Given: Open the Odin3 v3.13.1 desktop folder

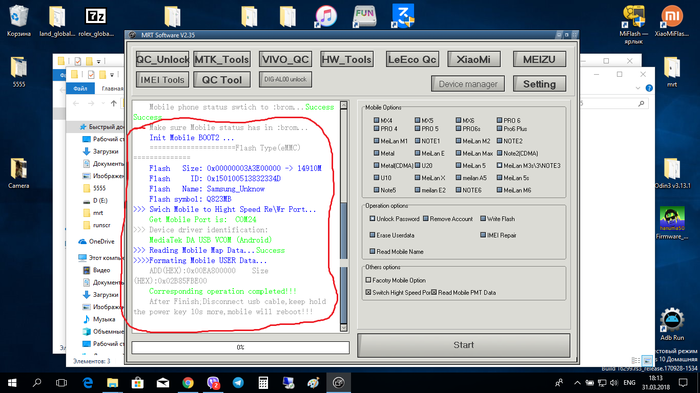Looking at the screenshot, I should click(x=672, y=173).
